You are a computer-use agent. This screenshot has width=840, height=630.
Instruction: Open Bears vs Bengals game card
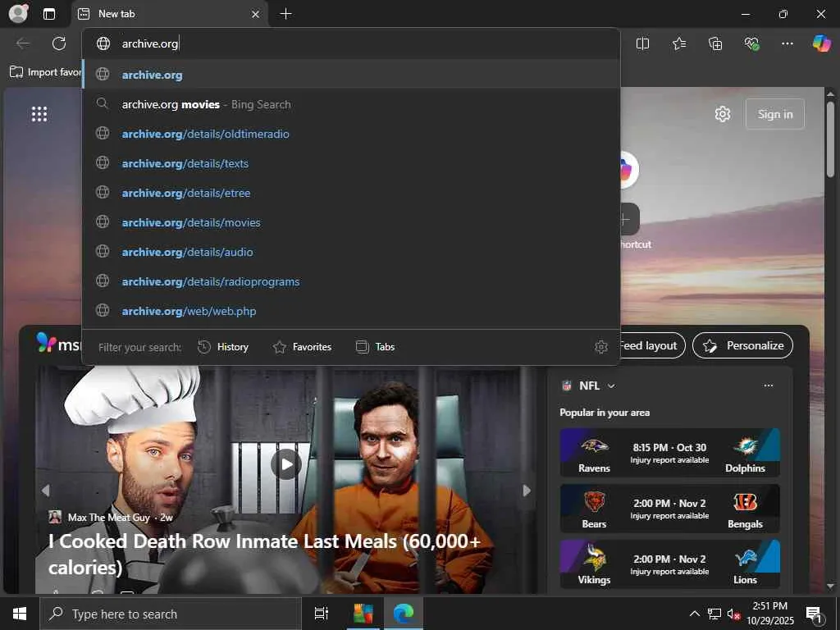click(x=669, y=508)
